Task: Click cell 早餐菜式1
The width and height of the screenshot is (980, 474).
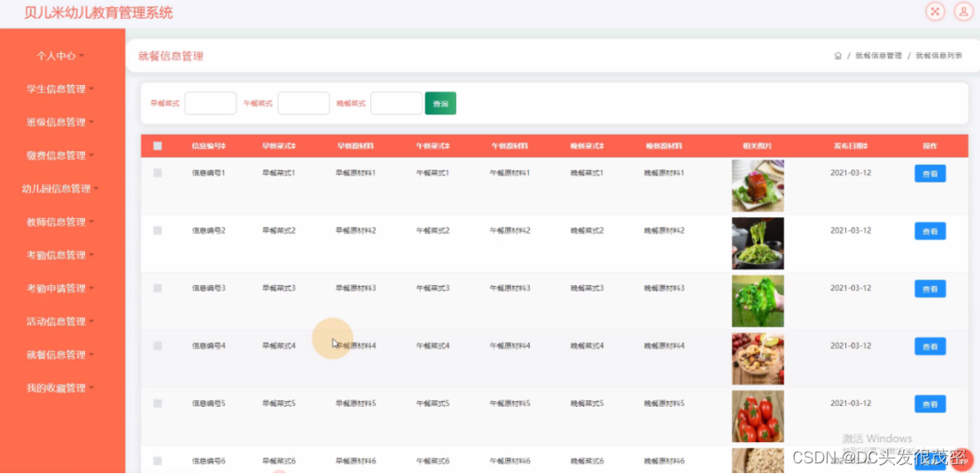Action: [x=278, y=173]
